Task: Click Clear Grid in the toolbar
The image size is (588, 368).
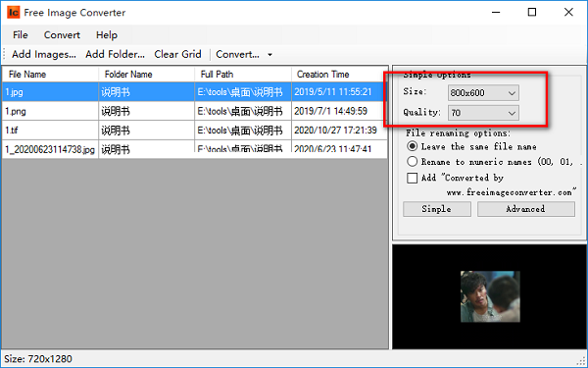Action: (x=177, y=54)
